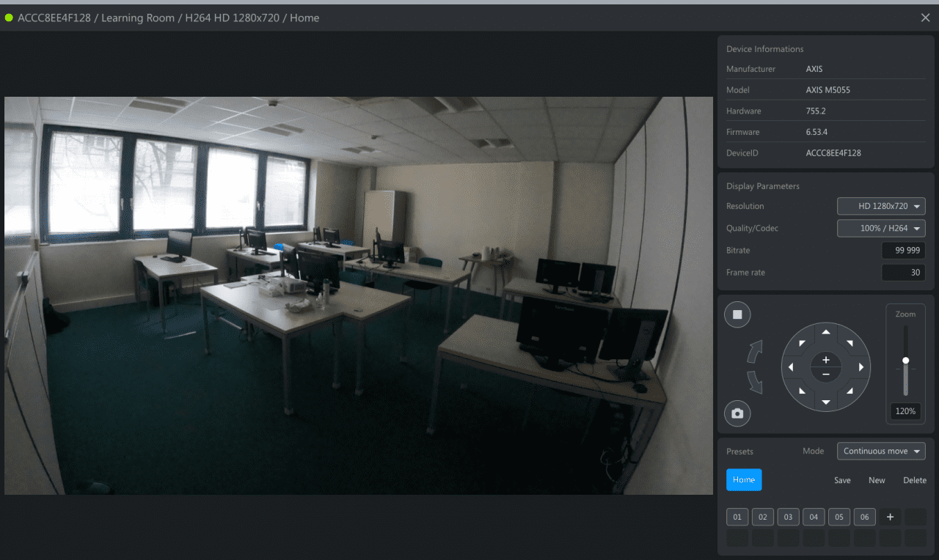The width and height of the screenshot is (939, 560).
Task: Select preset 03
Action: click(x=788, y=517)
